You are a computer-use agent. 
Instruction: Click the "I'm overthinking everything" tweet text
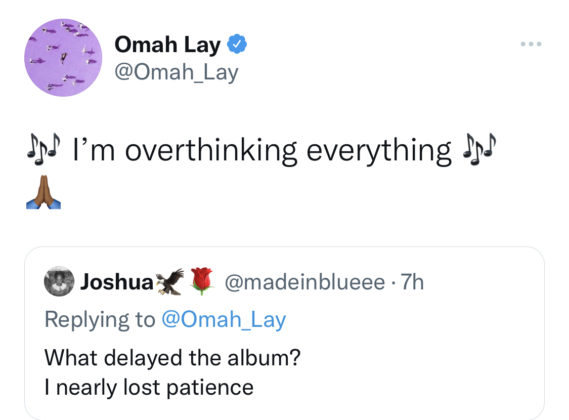tap(263, 150)
